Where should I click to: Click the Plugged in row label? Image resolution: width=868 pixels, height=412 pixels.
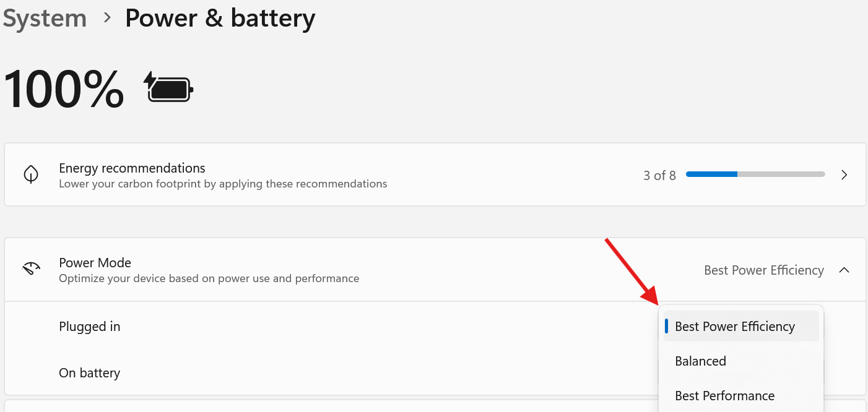90,327
